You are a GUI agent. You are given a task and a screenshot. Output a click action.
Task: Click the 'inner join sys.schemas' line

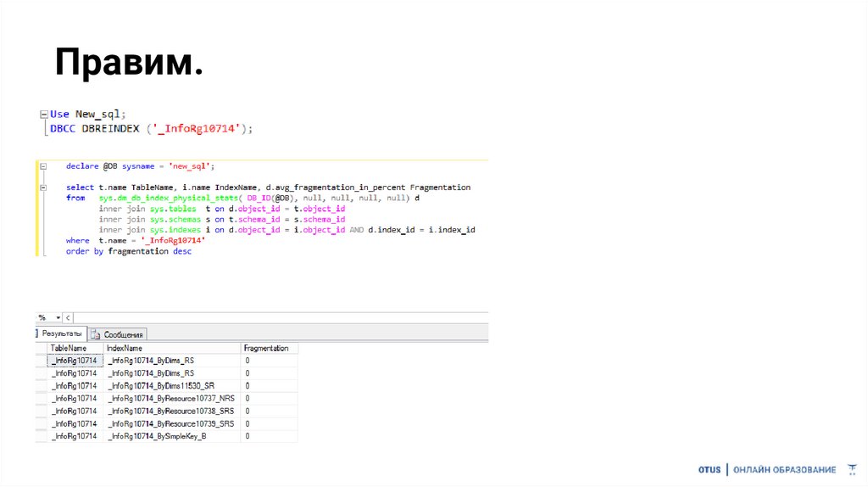(x=222, y=220)
